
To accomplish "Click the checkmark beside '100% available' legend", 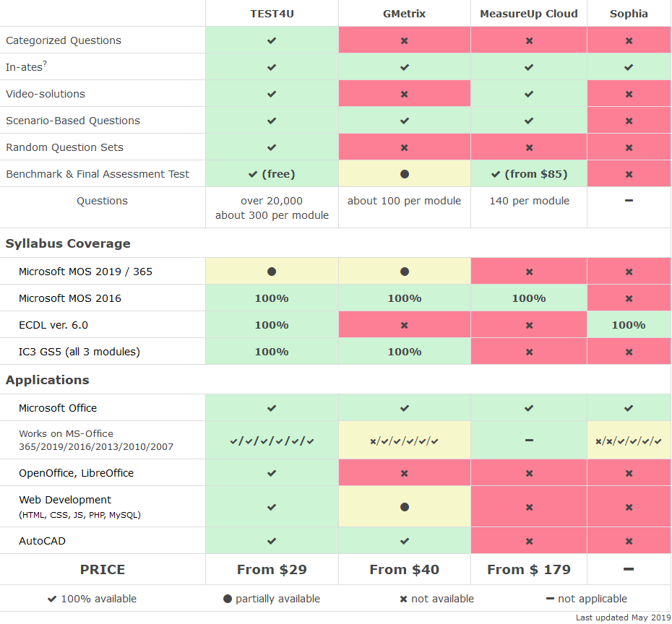I will (x=51, y=599).
